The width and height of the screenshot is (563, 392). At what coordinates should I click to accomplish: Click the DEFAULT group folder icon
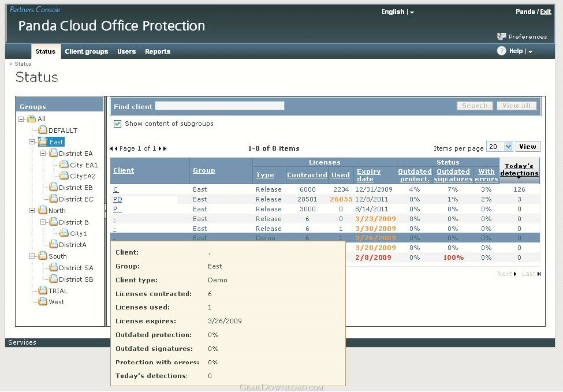click(x=43, y=130)
